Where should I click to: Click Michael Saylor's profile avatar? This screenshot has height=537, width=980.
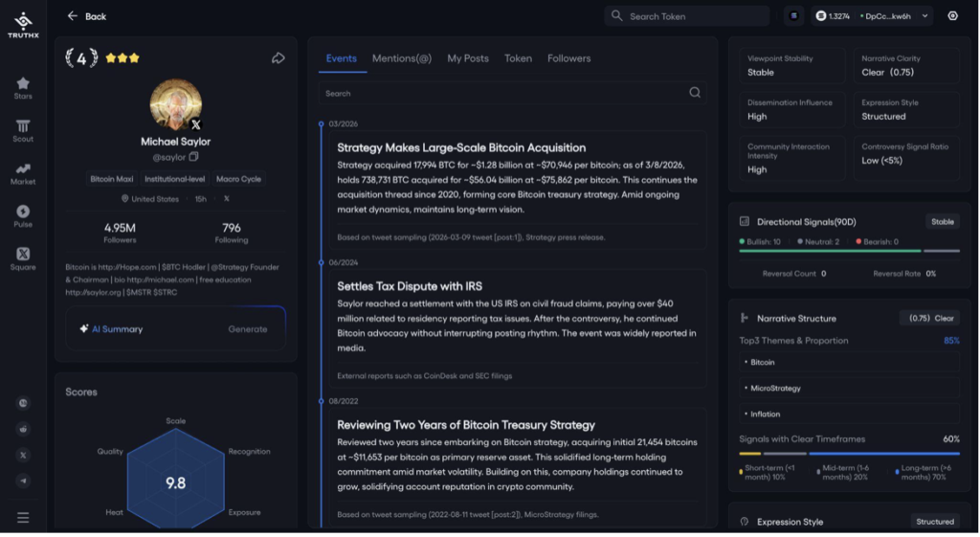[x=176, y=104]
